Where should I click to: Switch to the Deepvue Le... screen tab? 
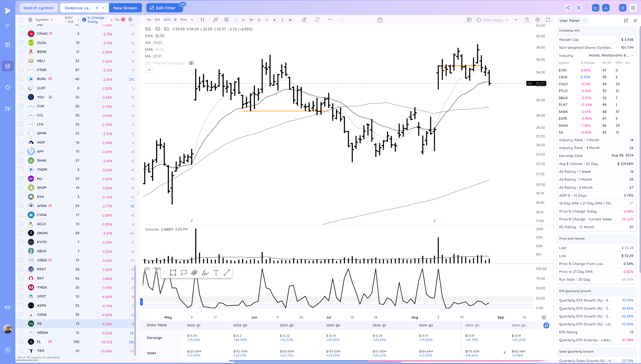pos(78,8)
